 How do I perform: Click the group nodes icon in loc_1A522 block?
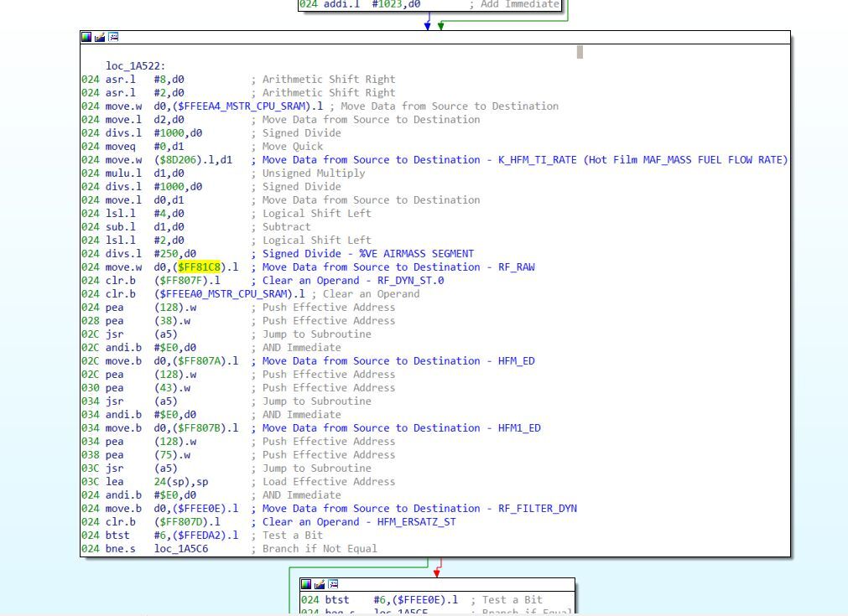coord(113,37)
